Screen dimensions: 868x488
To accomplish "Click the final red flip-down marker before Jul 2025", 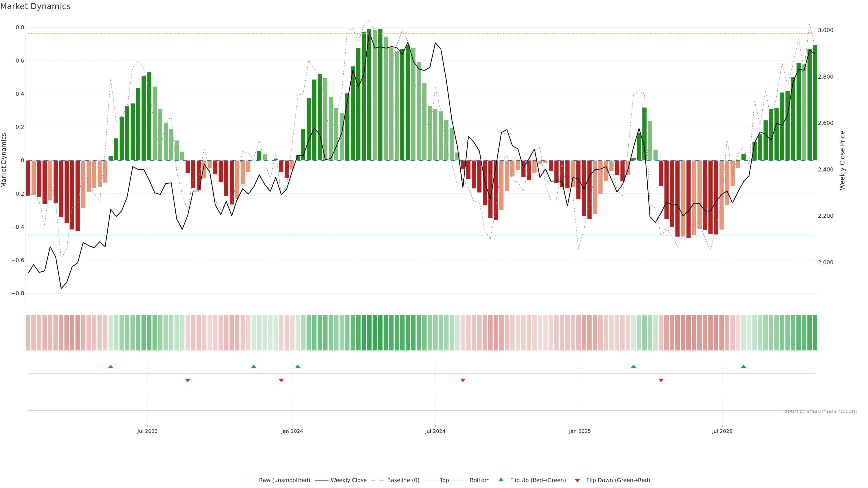I will 661,380.
